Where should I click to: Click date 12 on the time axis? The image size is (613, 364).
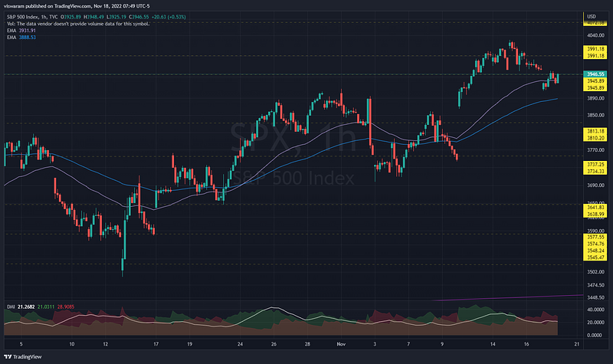coord(106,344)
